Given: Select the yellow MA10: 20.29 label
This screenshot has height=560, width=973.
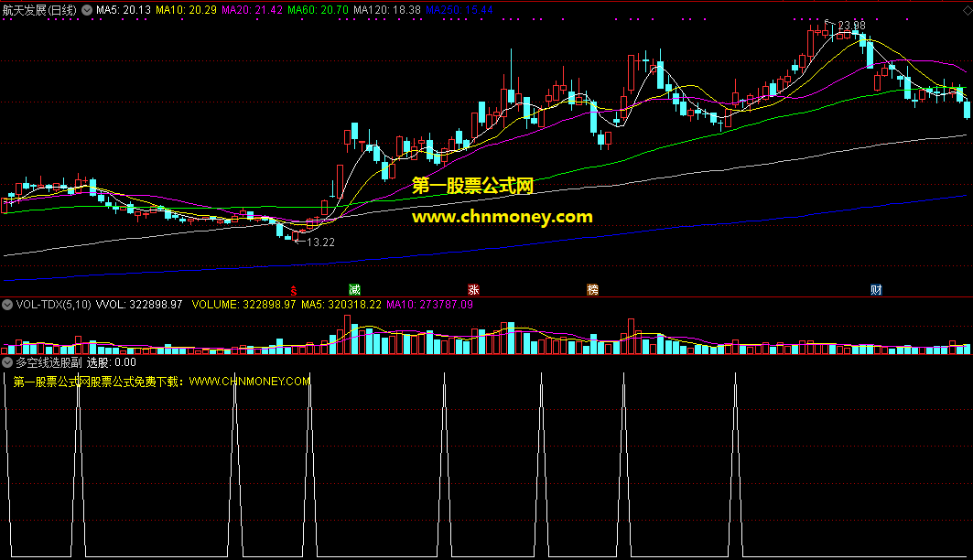Looking at the screenshot, I should click(x=186, y=10).
